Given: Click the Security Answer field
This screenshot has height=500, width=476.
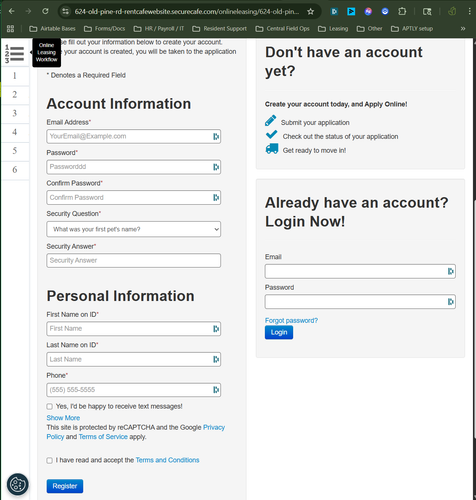Looking at the screenshot, I should pos(133,260).
